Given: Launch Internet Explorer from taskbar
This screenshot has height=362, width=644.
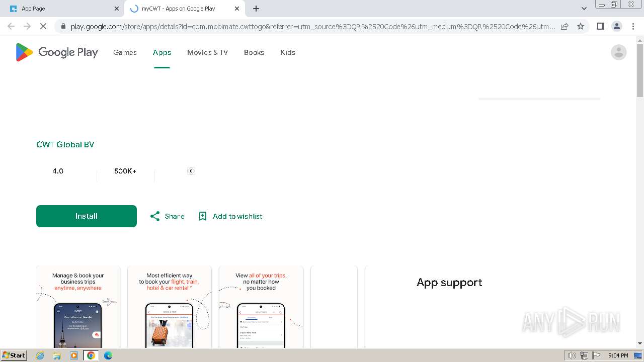Looking at the screenshot, I should 40,355.
